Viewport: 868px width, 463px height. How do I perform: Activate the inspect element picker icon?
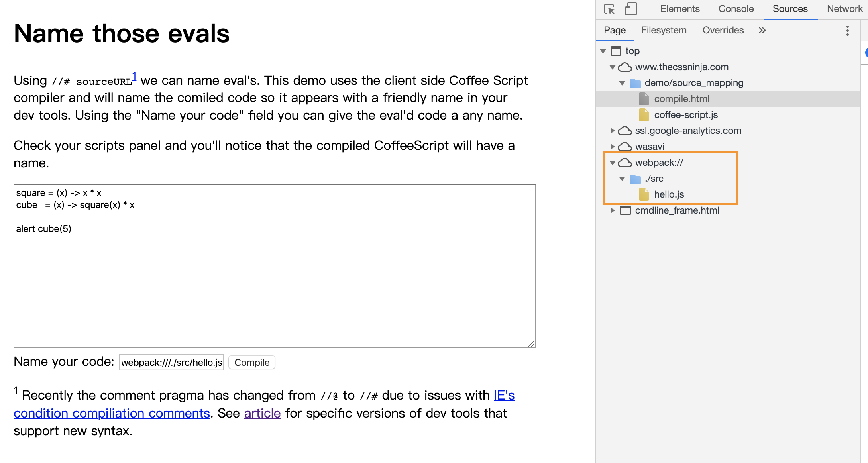[x=609, y=9]
